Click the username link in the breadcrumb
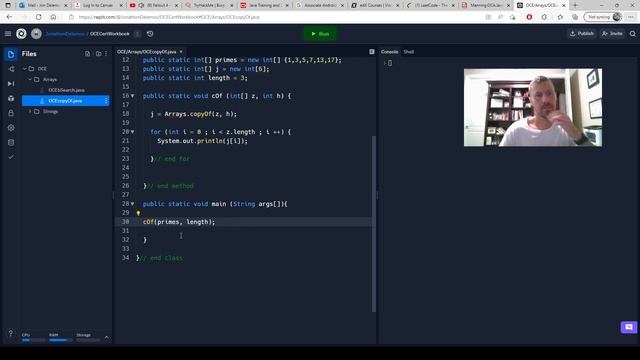Screen dimensions: 640x360 pyautogui.click(x=65, y=34)
